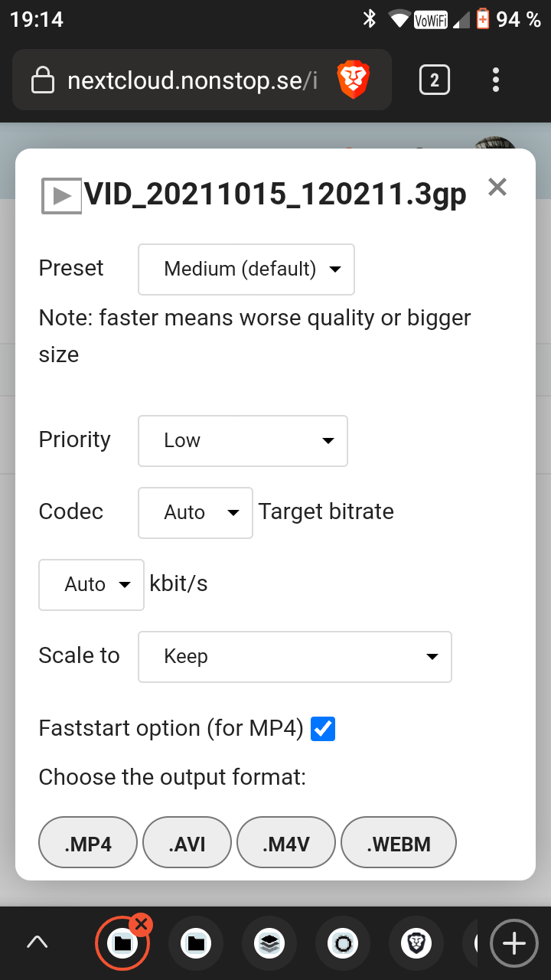
Task: Expand the bottom tab bar chevron
Action: (x=37, y=942)
